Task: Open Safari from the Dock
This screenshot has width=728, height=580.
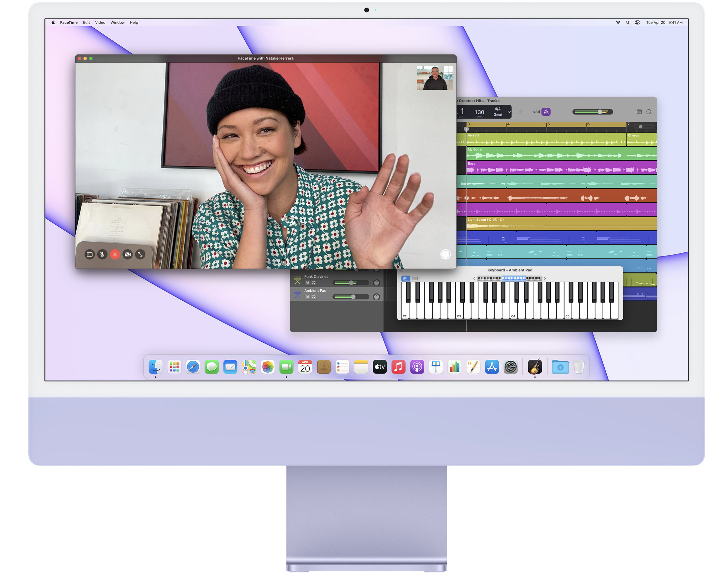Action: (193, 367)
